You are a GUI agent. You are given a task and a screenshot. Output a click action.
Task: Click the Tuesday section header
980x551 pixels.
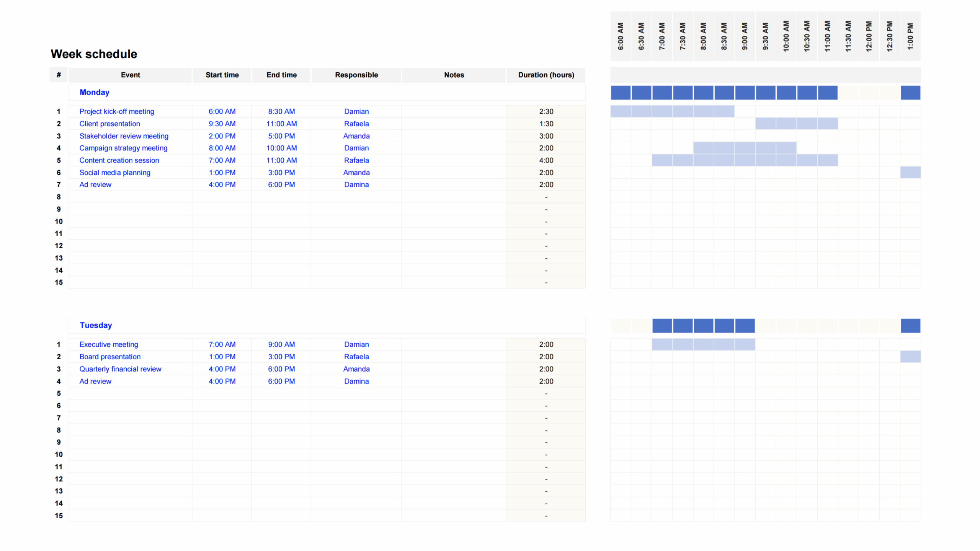tap(96, 325)
